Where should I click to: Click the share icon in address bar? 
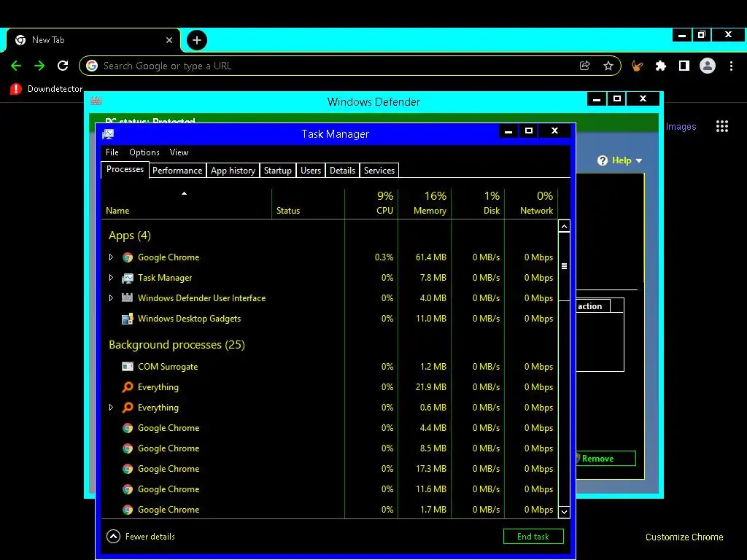(x=584, y=66)
